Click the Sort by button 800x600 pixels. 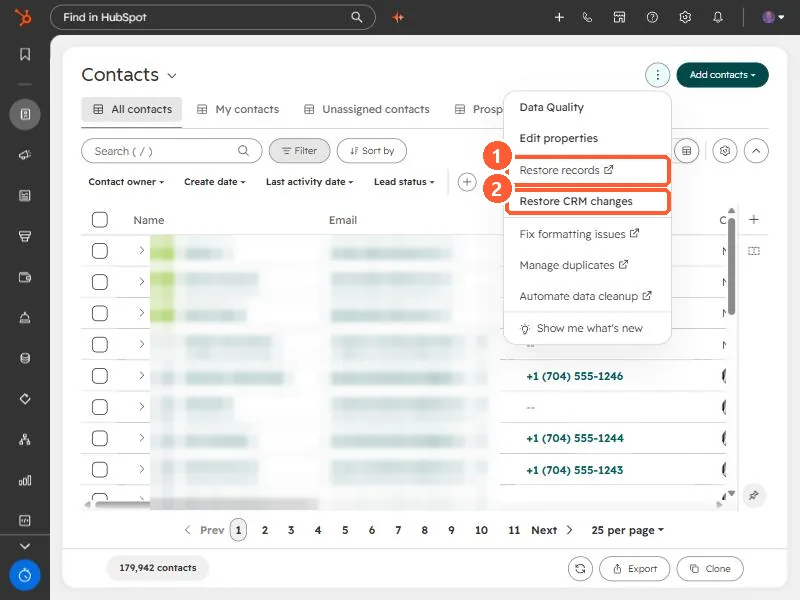pyautogui.click(x=372, y=151)
